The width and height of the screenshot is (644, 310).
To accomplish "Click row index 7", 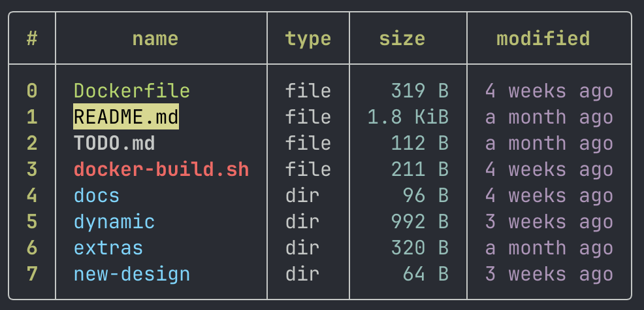I will pos(32,274).
